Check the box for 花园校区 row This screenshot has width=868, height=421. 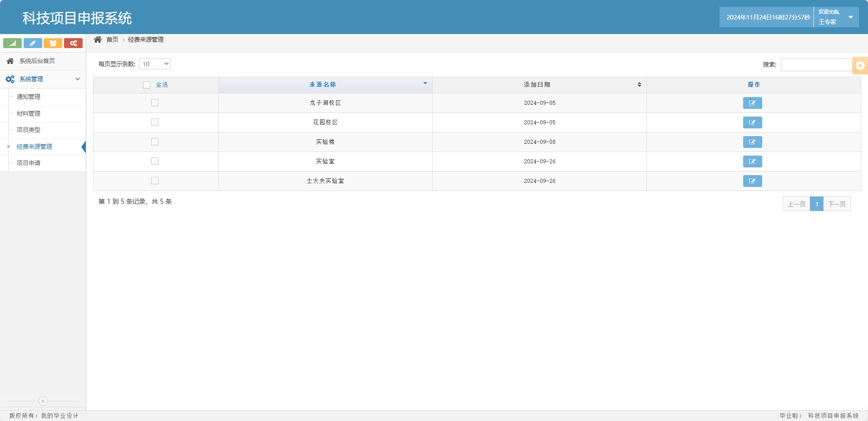pyautogui.click(x=155, y=122)
